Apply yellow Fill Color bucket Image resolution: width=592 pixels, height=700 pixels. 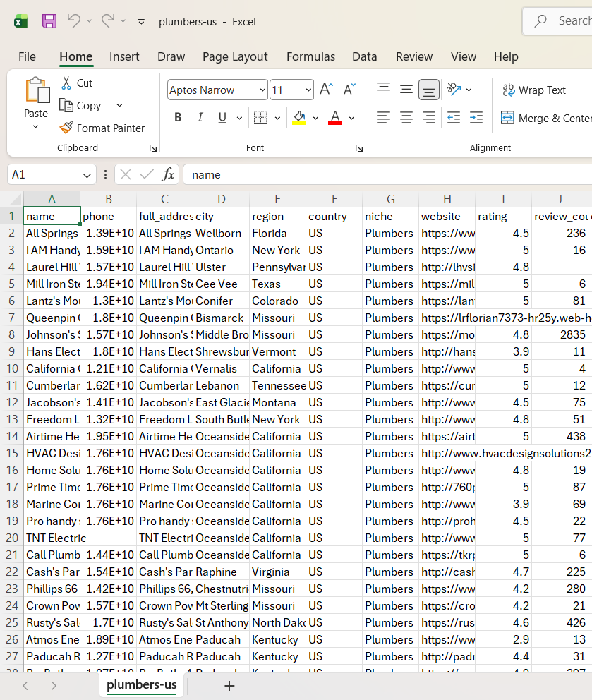click(299, 117)
